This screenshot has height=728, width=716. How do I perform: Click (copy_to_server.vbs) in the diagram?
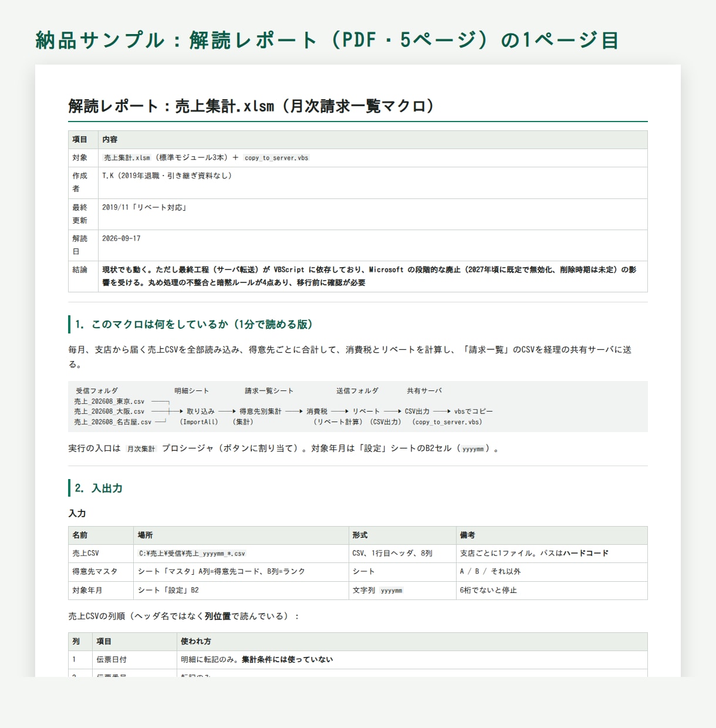447,422
